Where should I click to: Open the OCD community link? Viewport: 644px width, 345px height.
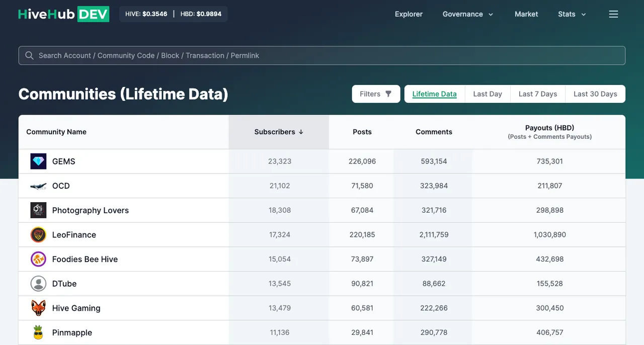[x=61, y=186]
